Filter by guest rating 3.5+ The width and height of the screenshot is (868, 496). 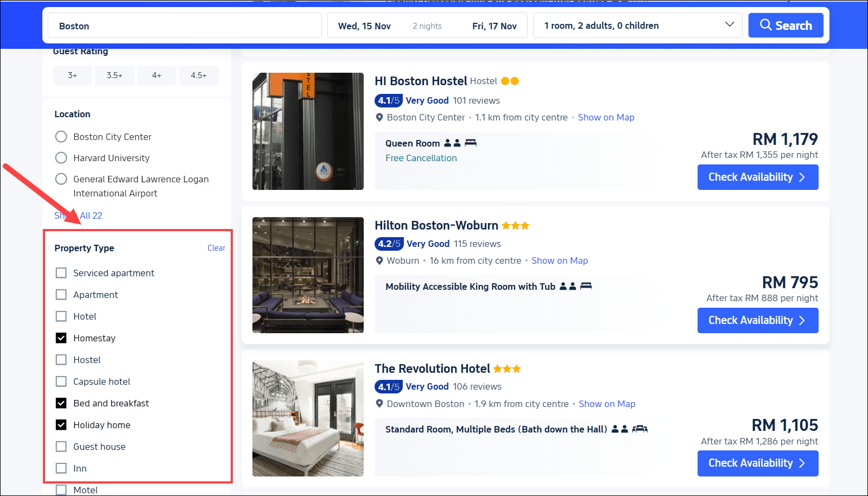pyautogui.click(x=115, y=75)
